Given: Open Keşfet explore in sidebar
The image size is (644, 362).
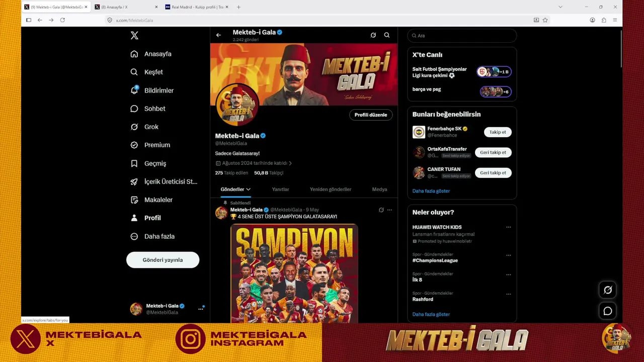Looking at the screenshot, I should pos(146,72).
